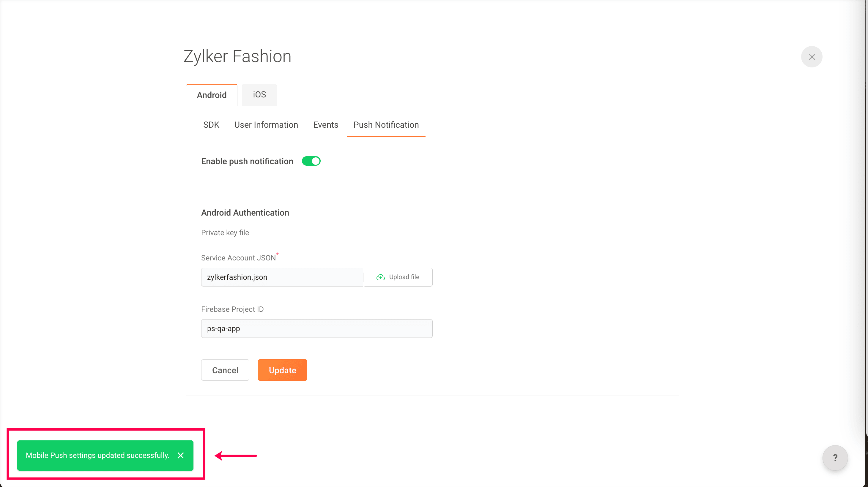The height and width of the screenshot is (487, 868).
Task: Go to the Events tab
Action: (325, 125)
